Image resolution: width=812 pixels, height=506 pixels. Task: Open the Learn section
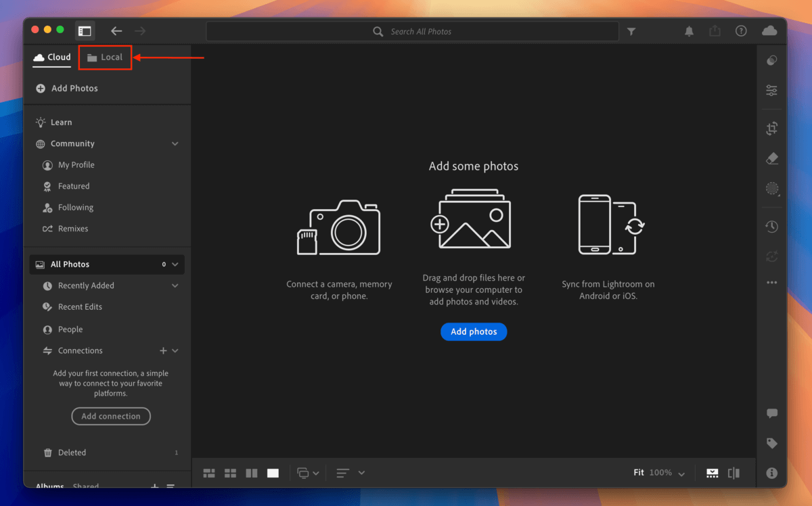pyautogui.click(x=54, y=122)
